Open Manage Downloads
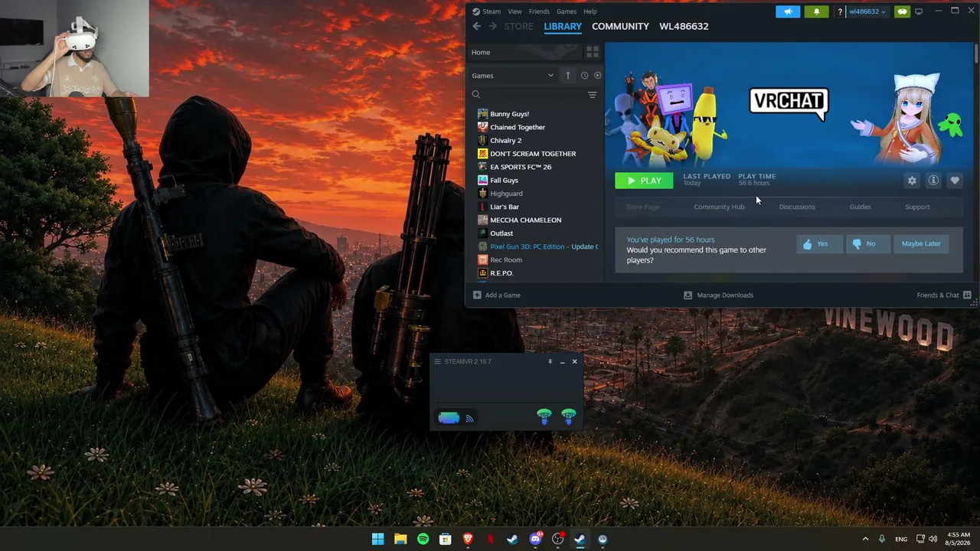 tap(718, 295)
